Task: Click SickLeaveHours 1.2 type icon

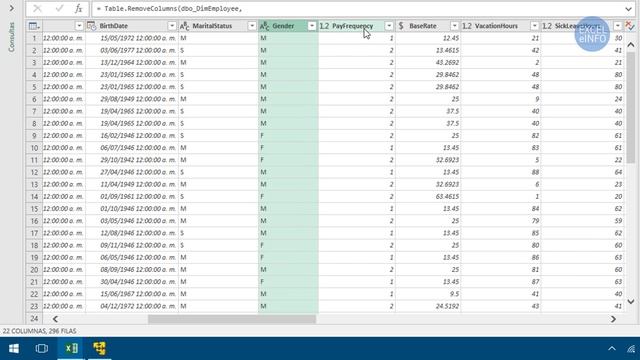Action: [547, 26]
